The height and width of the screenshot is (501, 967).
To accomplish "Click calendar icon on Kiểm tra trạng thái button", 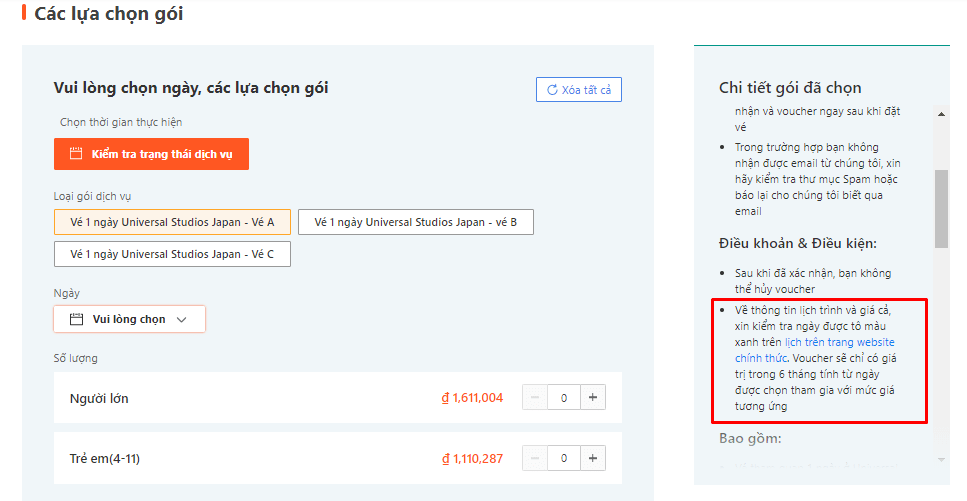I will [75, 154].
